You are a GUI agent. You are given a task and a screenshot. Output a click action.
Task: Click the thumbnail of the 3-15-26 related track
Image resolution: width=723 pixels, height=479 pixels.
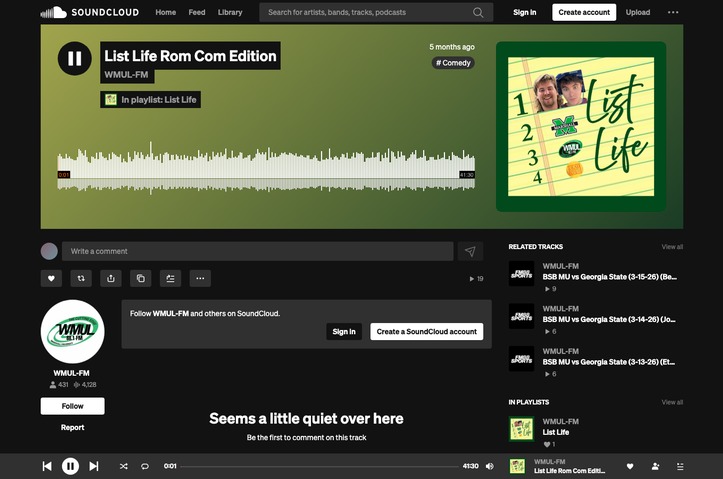522,274
